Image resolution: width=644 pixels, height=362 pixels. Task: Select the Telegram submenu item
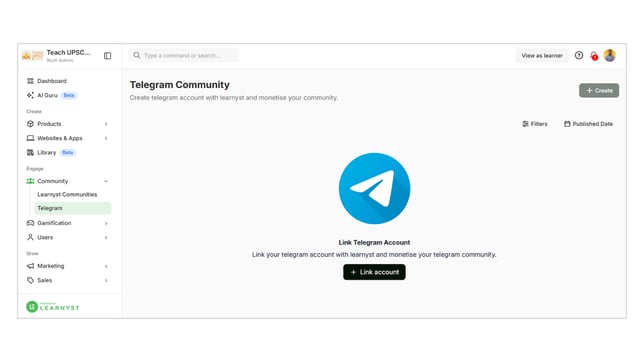pos(73,208)
